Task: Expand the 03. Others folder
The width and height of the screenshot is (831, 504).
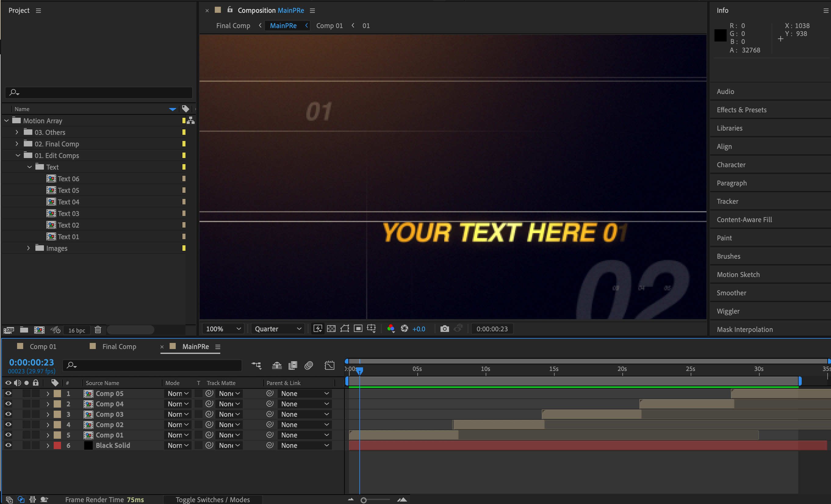Action: coord(17,132)
